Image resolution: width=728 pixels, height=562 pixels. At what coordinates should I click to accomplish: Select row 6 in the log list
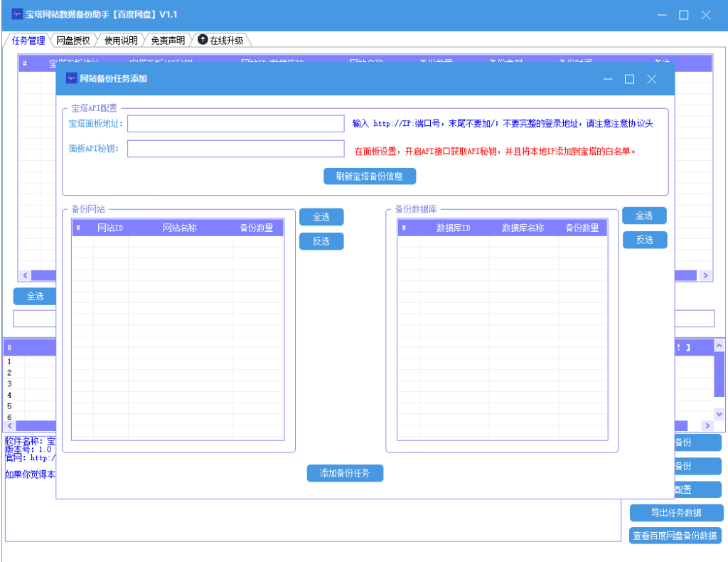click(30, 417)
